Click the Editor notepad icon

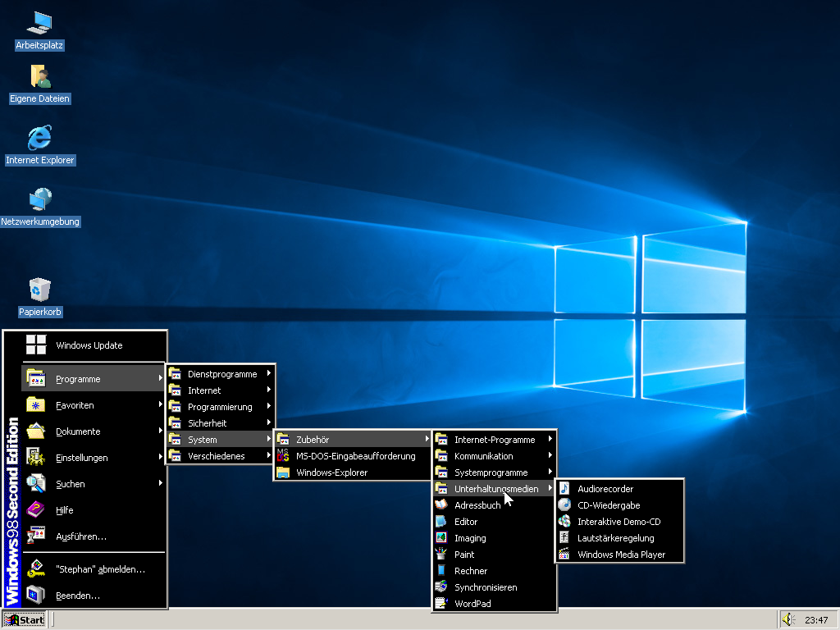click(x=441, y=521)
